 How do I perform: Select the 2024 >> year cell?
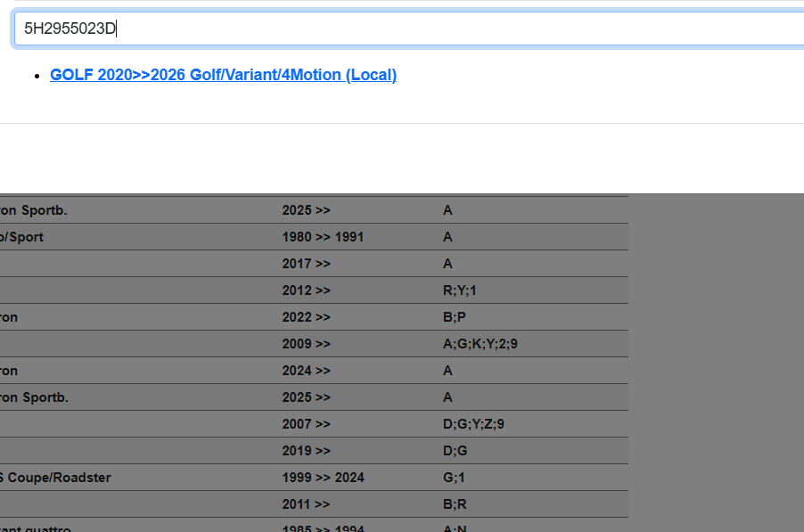tap(306, 371)
